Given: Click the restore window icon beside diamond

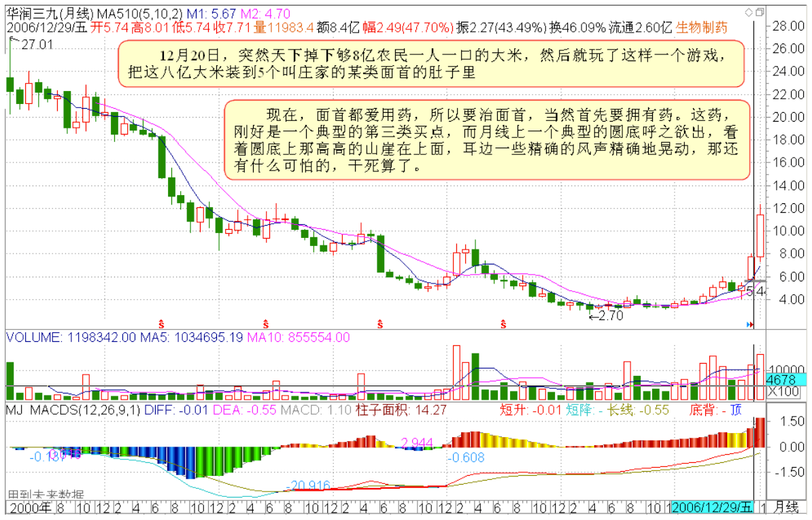Looking at the screenshot, I should point(760,12).
